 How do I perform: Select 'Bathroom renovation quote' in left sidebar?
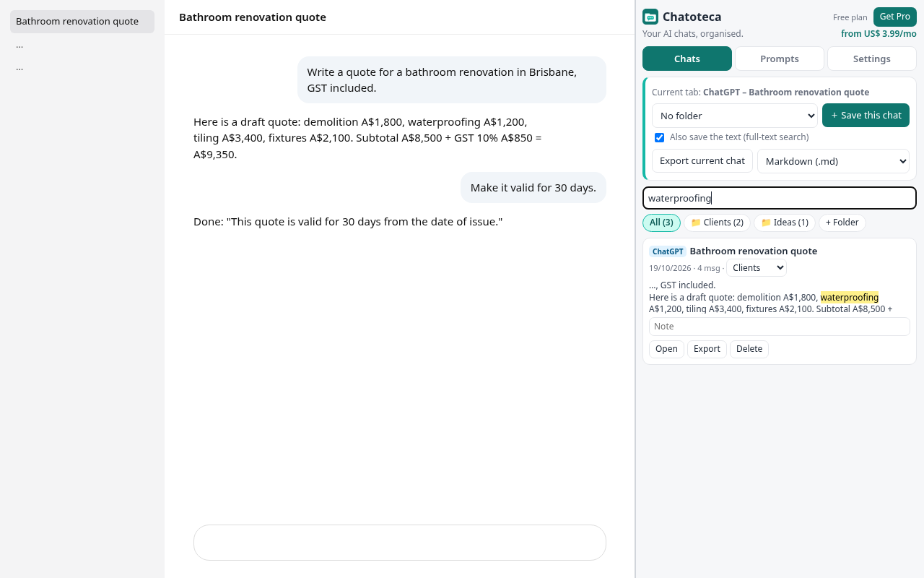pyautogui.click(x=82, y=22)
